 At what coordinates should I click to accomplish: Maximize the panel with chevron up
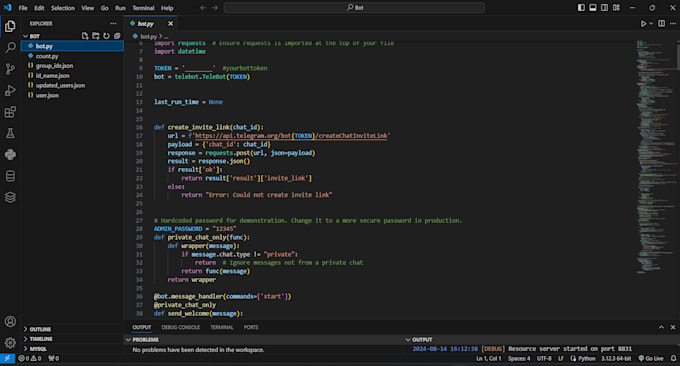click(661, 327)
